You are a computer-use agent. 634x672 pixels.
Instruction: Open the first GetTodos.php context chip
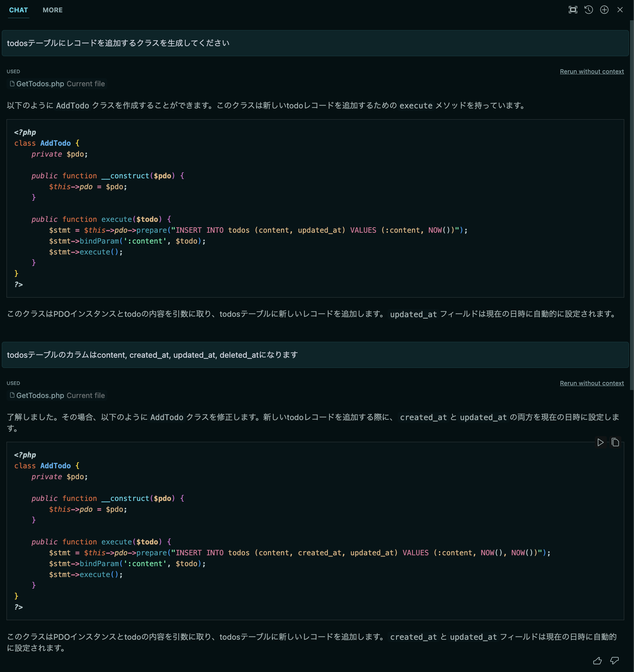[40, 84]
